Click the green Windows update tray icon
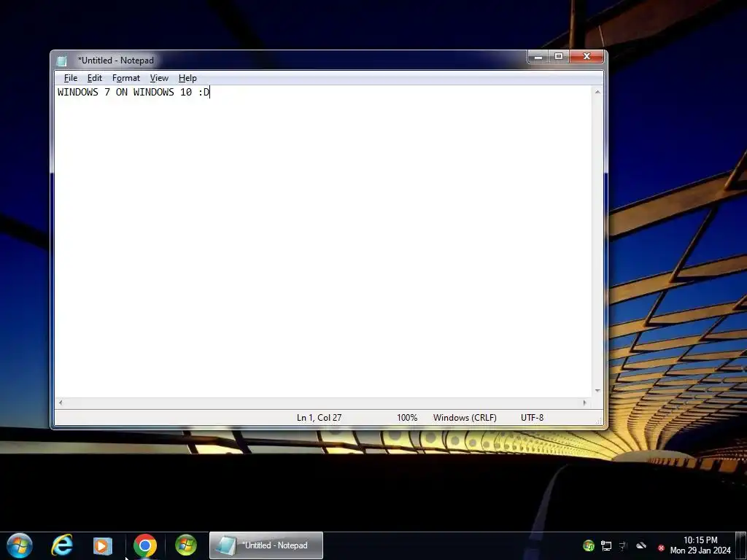The image size is (747, 560). pos(589,545)
